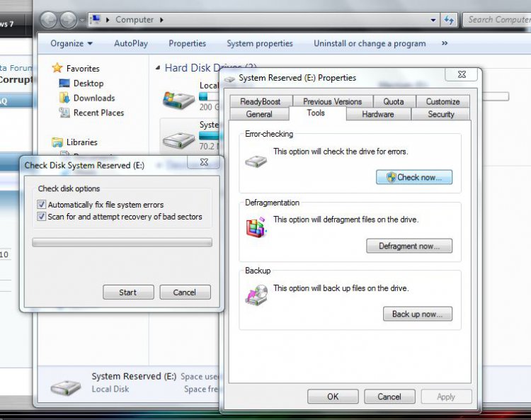Click System Reserved (E:) in the details pane
Screen dimensions: 531x420
pos(134,376)
